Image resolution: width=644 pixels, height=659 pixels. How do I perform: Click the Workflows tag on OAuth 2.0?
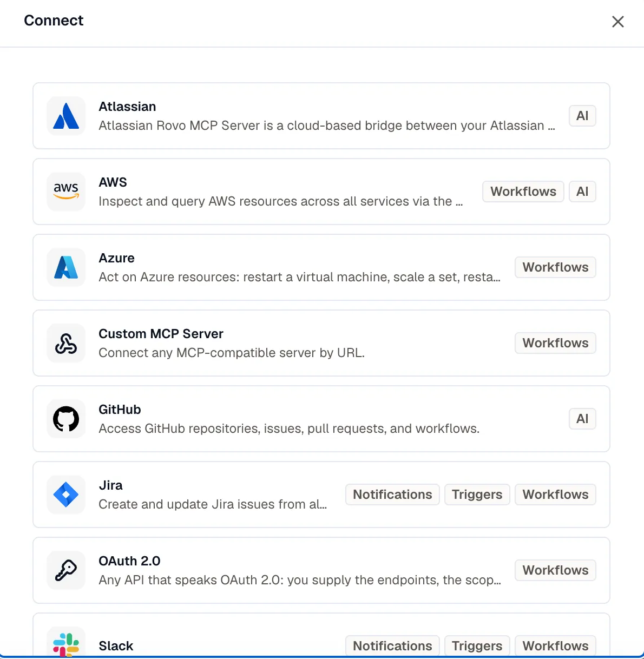555,570
